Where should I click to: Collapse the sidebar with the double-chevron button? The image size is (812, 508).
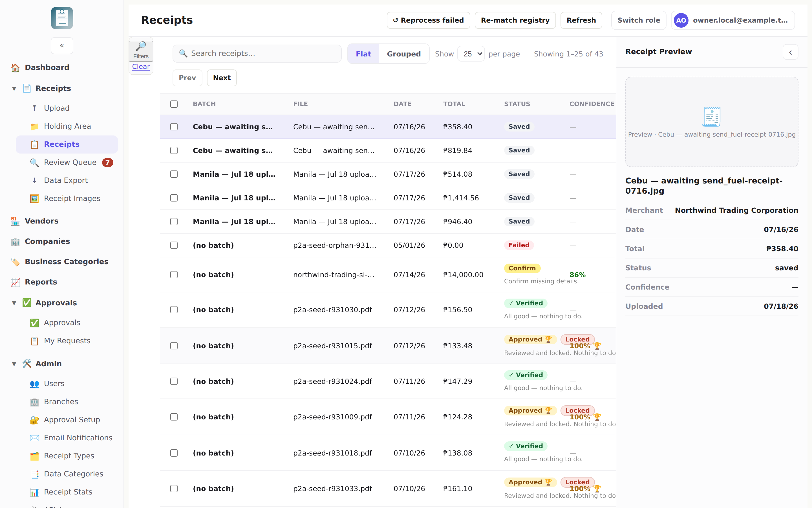click(x=62, y=46)
